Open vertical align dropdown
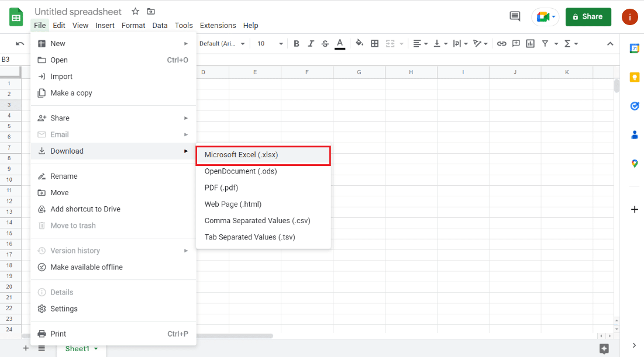Viewport: 644px width, 357px height. (440, 43)
